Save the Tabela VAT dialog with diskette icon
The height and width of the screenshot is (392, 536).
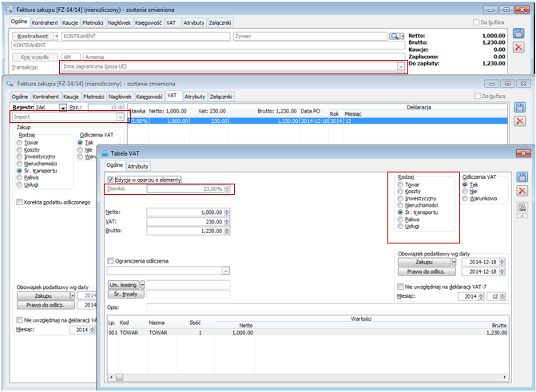[x=522, y=176]
